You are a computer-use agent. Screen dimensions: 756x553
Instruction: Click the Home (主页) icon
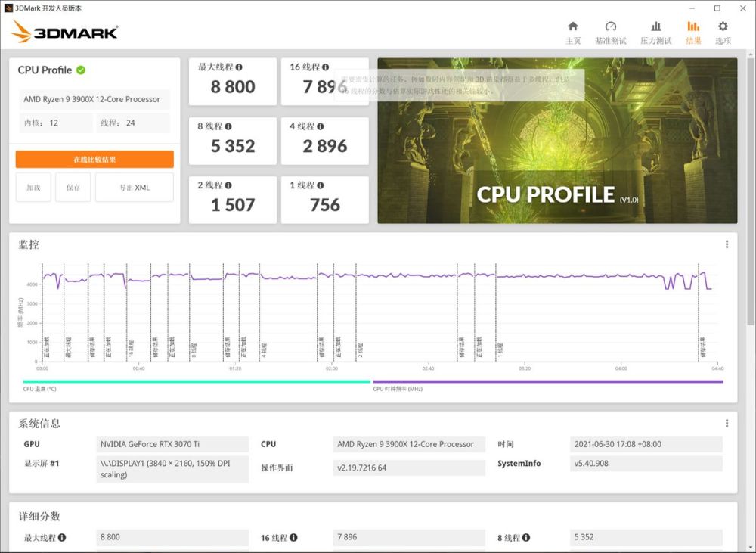[x=573, y=30]
